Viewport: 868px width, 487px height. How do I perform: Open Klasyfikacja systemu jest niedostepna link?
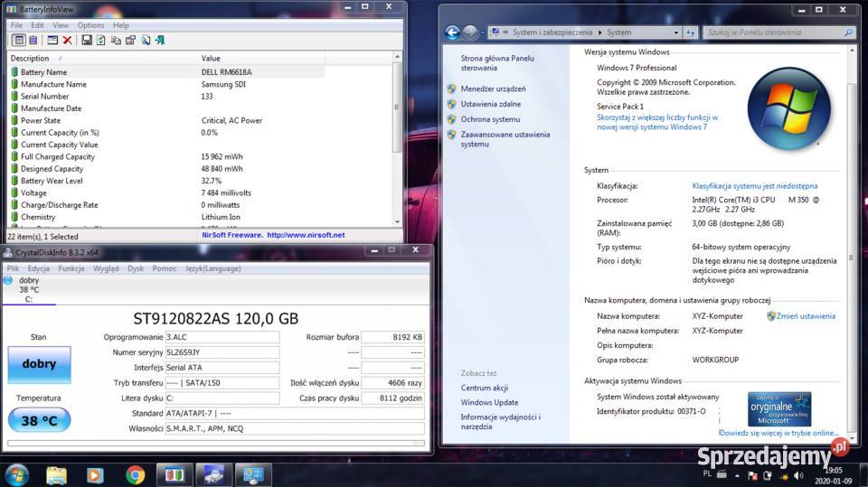(754, 186)
